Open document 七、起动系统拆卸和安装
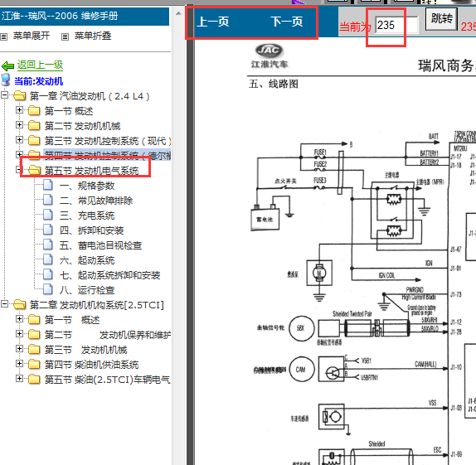The height and width of the screenshot is (465, 476). tap(109, 275)
